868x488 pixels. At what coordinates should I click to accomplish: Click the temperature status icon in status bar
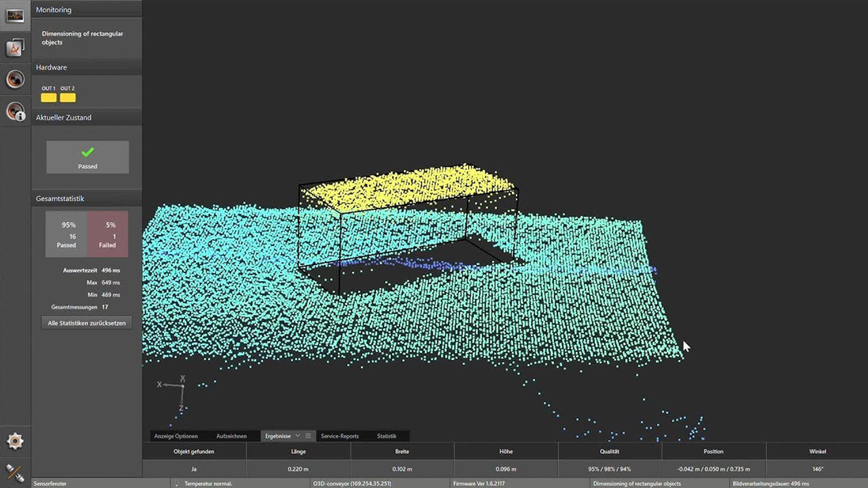[x=177, y=483]
